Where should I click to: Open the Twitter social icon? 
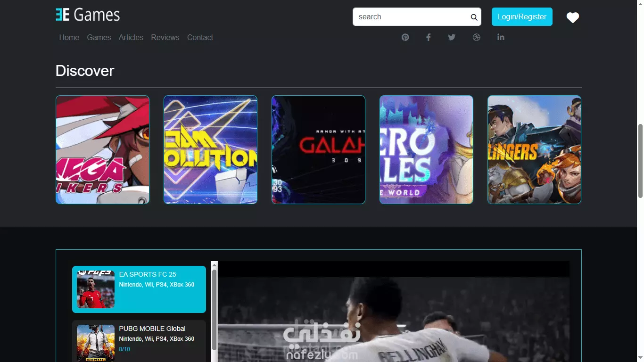coord(452,37)
